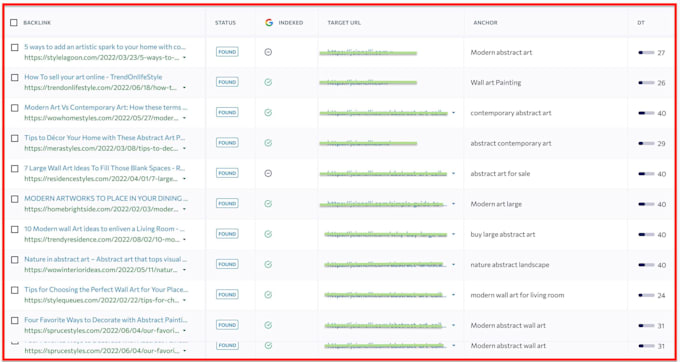
Task: Tick the checkbox for wowhomestyles.com row
Action: [15, 108]
